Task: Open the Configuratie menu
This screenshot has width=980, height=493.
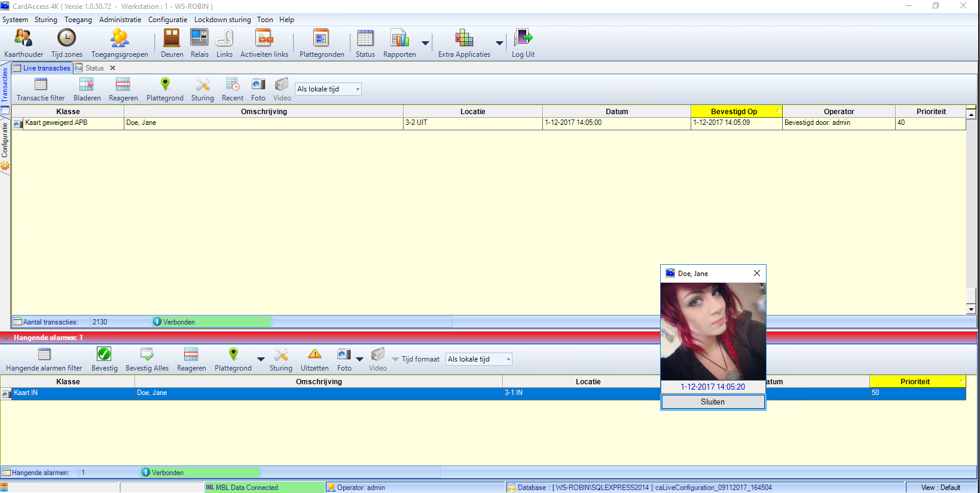Action: 167,20
